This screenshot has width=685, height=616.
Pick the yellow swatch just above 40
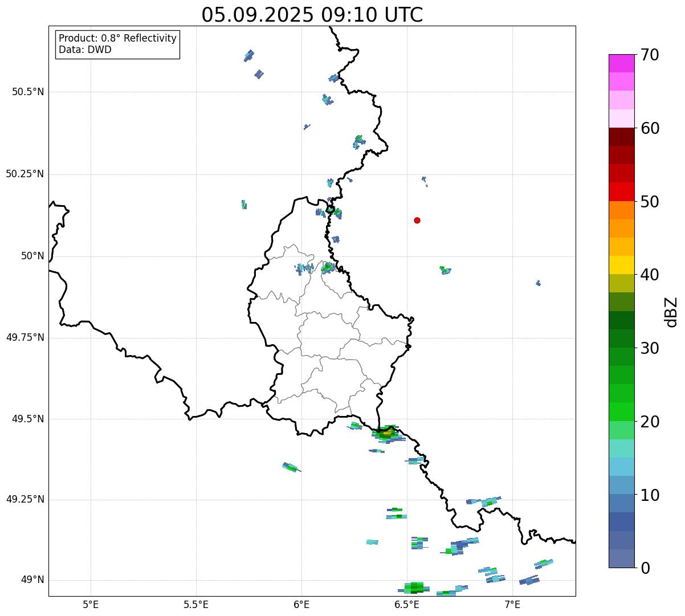click(x=621, y=265)
